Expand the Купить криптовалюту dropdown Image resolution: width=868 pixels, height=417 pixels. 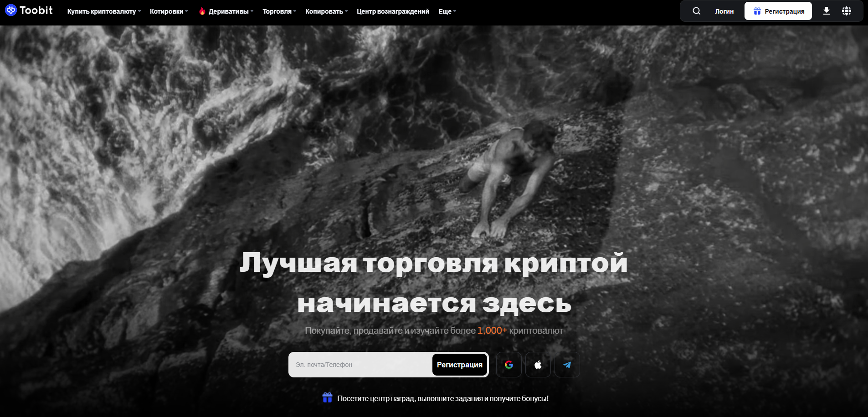pyautogui.click(x=104, y=11)
